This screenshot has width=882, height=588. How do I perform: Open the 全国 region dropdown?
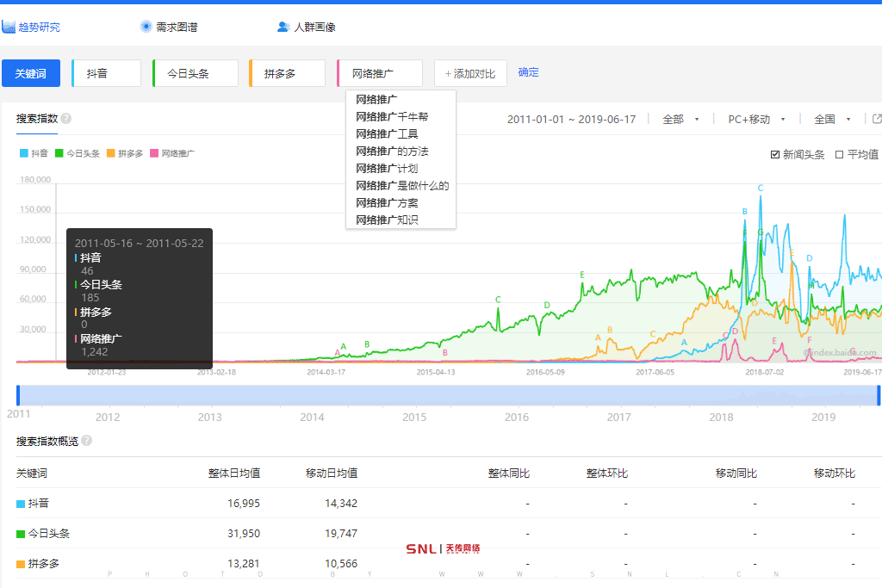(x=832, y=119)
